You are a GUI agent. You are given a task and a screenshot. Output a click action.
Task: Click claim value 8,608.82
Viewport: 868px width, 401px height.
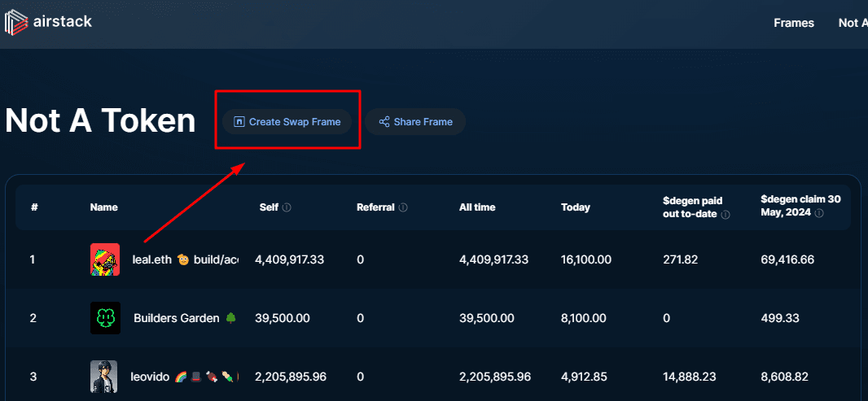pos(784,377)
